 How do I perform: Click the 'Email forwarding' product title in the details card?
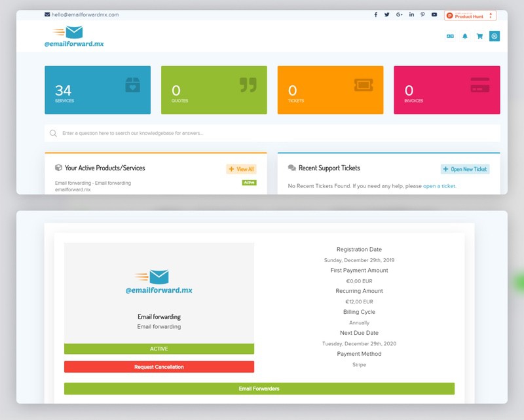(159, 316)
